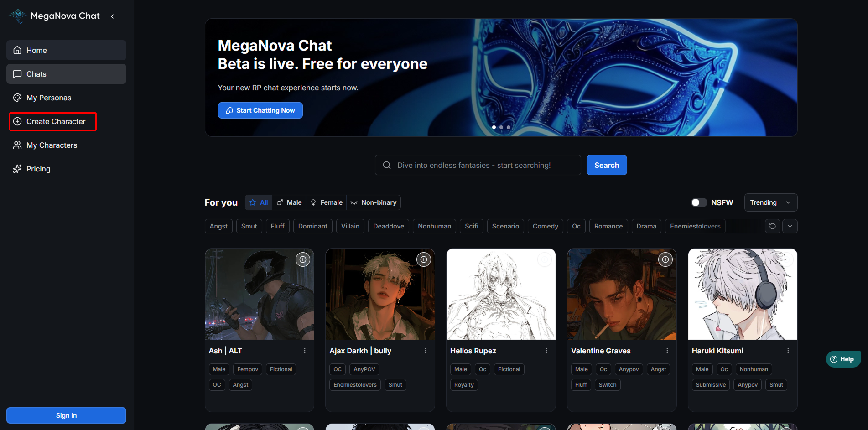Open three-dot menu for Ajax Darkh | bully
The width and height of the screenshot is (868, 430).
pyautogui.click(x=425, y=351)
